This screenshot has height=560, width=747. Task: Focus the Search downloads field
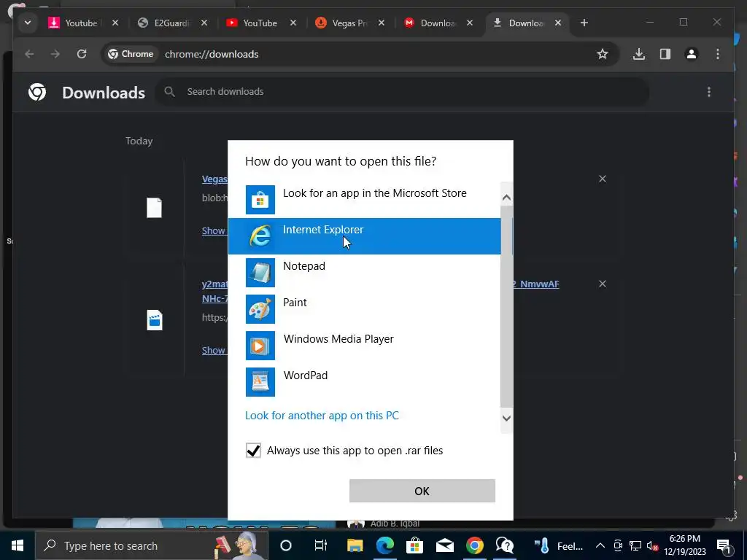point(403,91)
